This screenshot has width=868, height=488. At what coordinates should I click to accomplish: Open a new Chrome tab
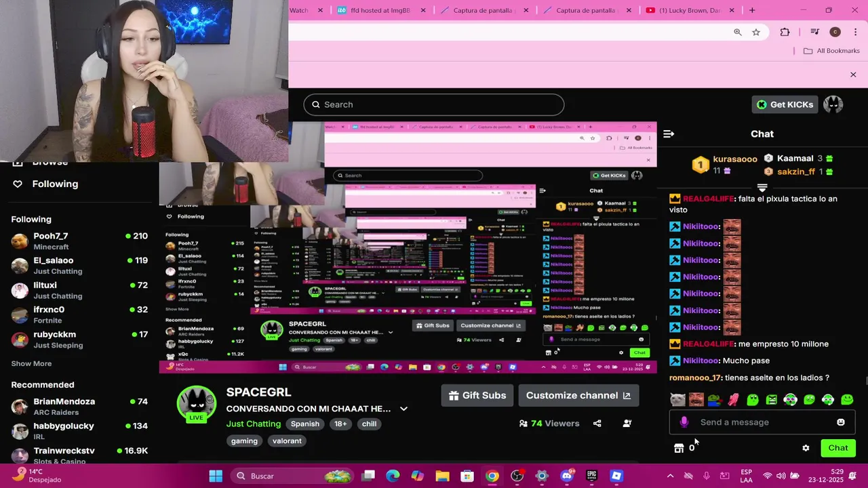coord(752,10)
